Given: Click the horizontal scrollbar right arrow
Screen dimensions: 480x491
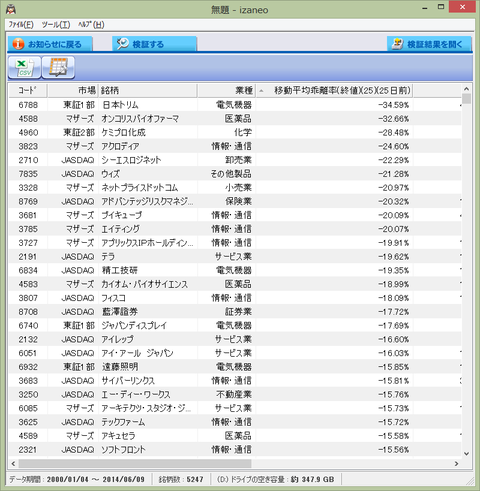Looking at the screenshot, I should tap(456, 463).
